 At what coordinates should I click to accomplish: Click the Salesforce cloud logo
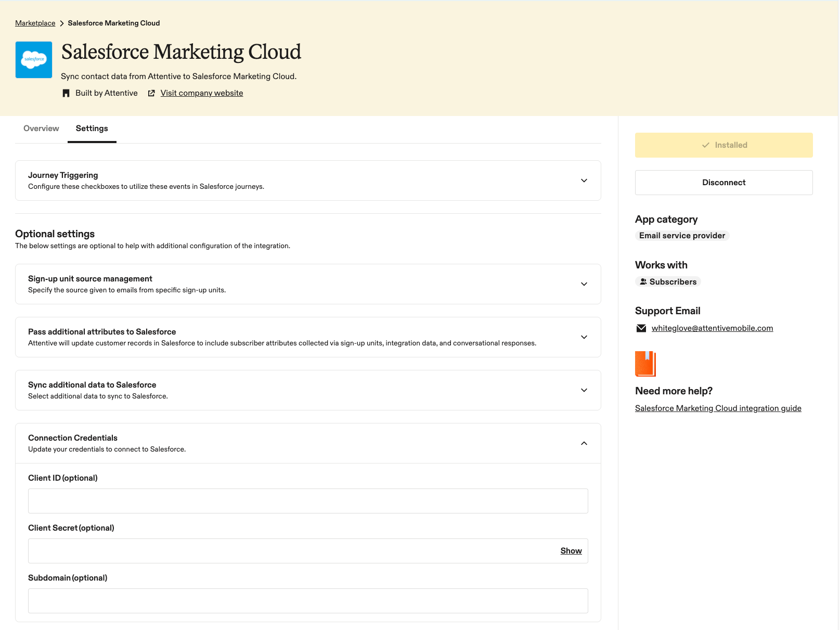point(34,60)
